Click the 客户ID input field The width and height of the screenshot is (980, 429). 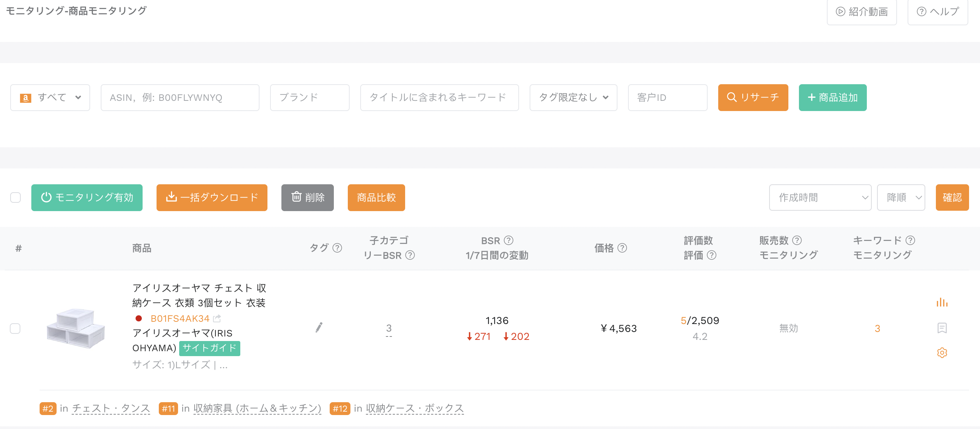click(x=668, y=97)
